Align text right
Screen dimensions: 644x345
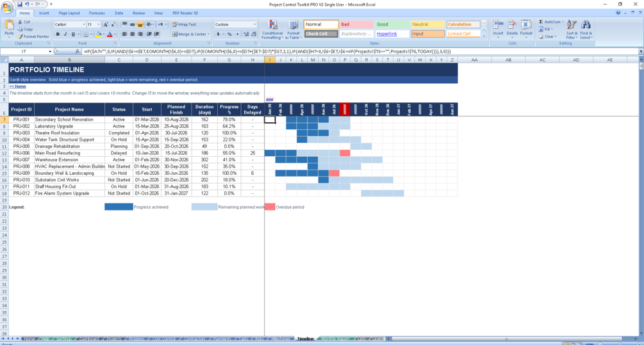(x=140, y=35)
